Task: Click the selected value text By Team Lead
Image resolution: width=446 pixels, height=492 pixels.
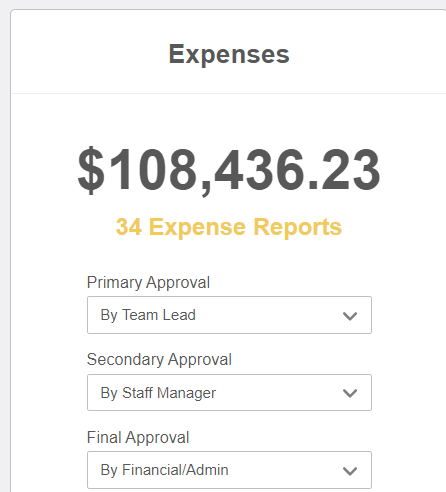Action: coord(148,315)
